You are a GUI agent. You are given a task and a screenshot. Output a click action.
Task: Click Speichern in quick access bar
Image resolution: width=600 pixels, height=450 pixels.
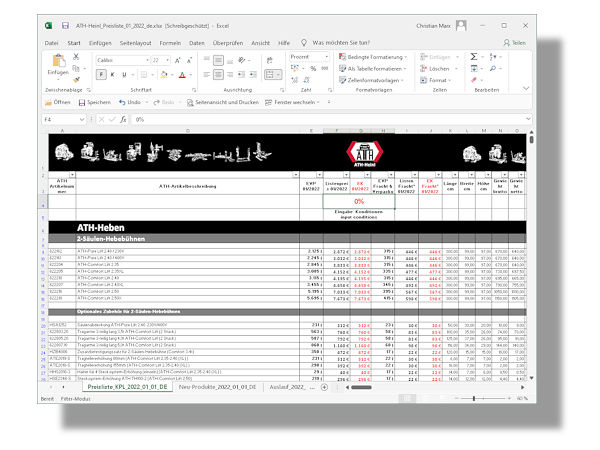(x=95, y=102)
